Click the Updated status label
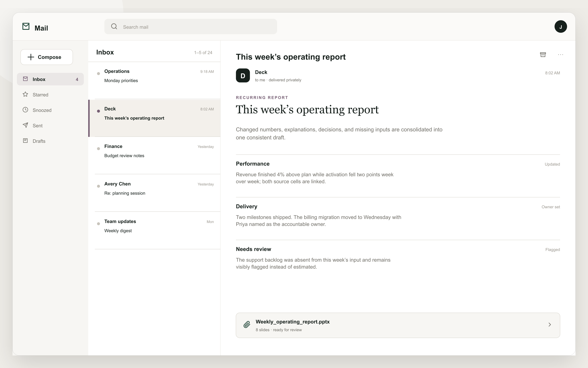This screenshot has height=368, width=588. tap(552, 164)
